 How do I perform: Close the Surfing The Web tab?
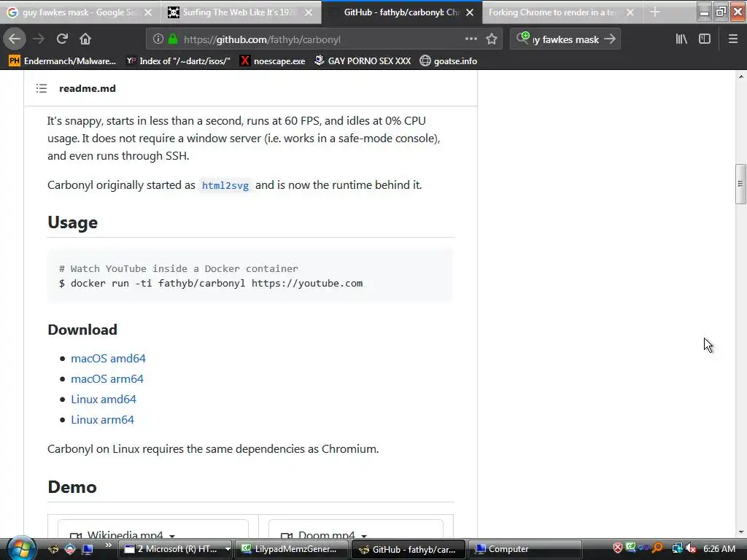[x=309, y=12]
